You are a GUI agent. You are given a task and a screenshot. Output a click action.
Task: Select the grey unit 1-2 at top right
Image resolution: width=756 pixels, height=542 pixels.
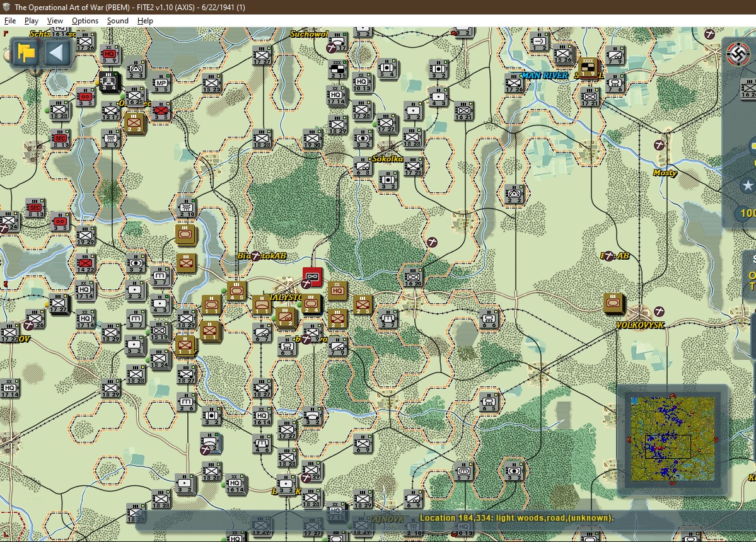click(539, 42)
